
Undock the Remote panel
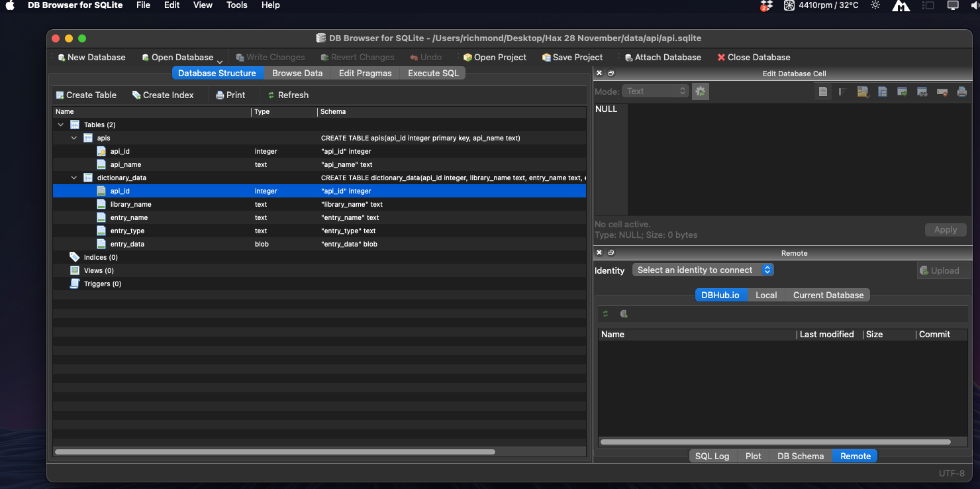tap(611, 253)
